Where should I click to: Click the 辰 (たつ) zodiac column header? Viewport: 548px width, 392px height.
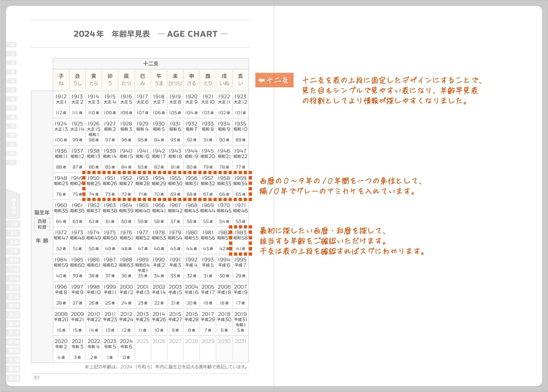[126, 80]
